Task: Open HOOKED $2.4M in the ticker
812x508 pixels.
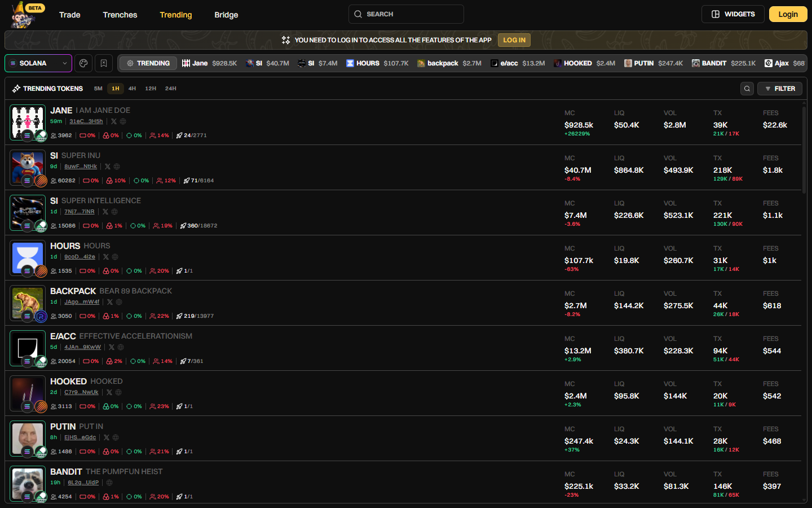Action: [584, 63]
